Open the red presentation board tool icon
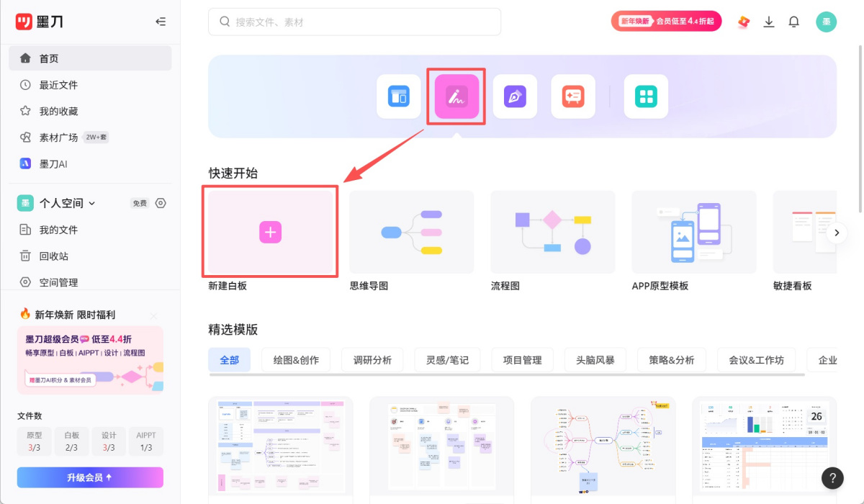 (573, 96)
